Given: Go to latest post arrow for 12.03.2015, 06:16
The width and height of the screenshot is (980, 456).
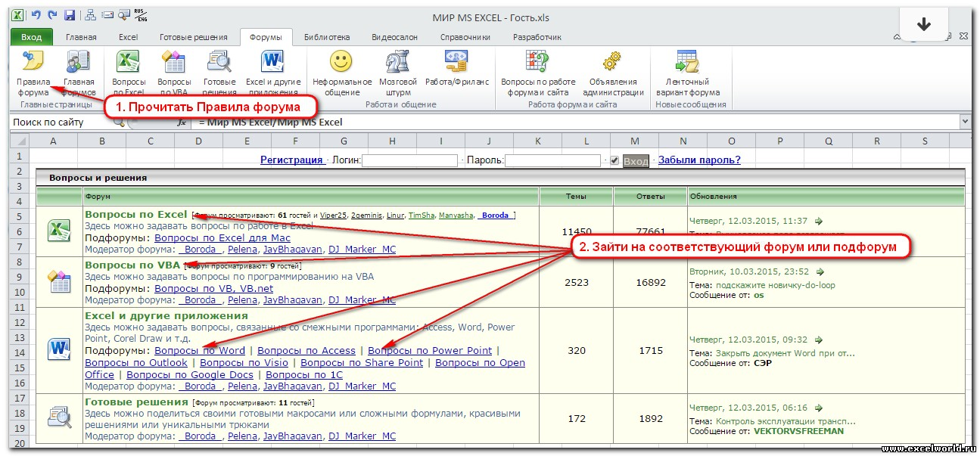Looking at the screenshot, I should [x=817, y=408].
